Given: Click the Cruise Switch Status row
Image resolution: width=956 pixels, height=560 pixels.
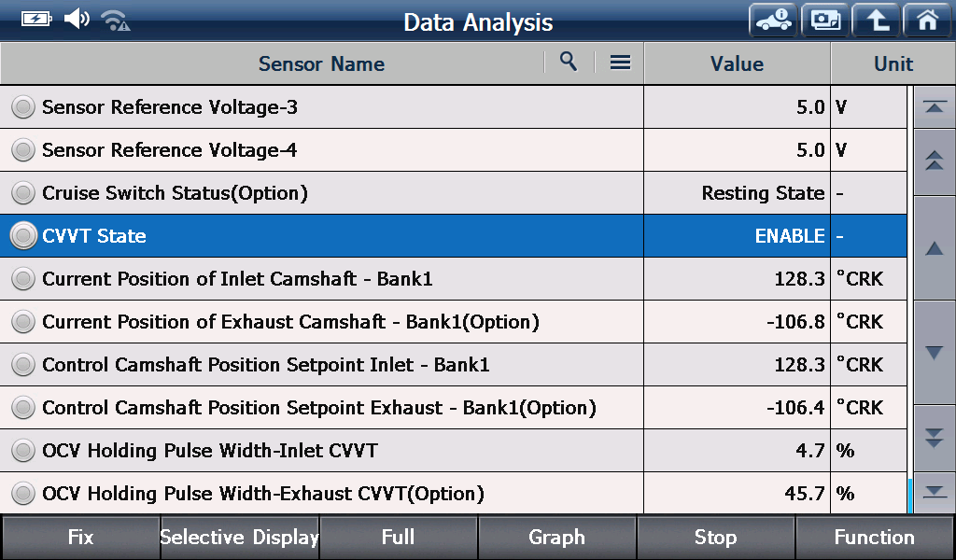Looking at the screenshot, I should pyautogui.click(x=453, y=192).
